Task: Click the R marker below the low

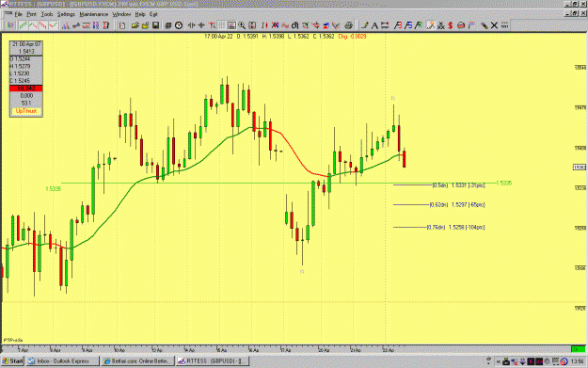Action: click(302, 272)
